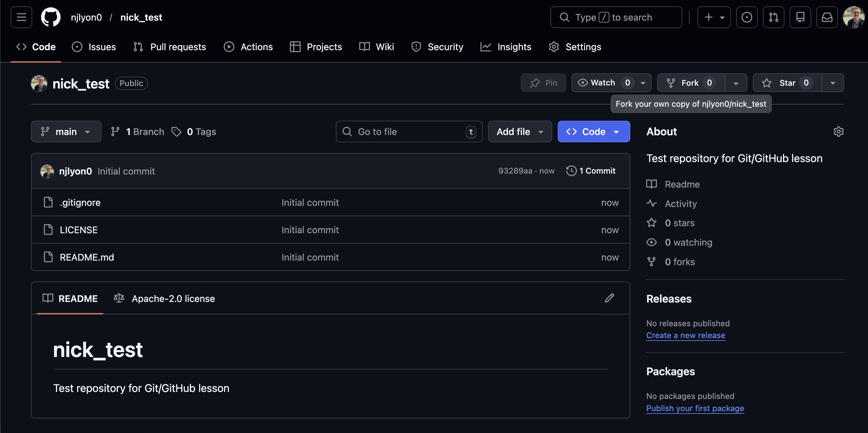
Task: Open the Pull requests tab
Action: [170, 47]
